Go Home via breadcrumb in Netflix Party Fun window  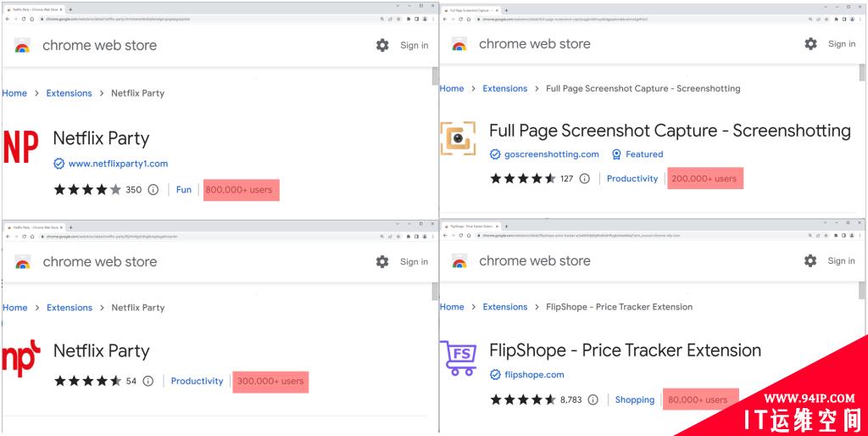tap(14, 93)
